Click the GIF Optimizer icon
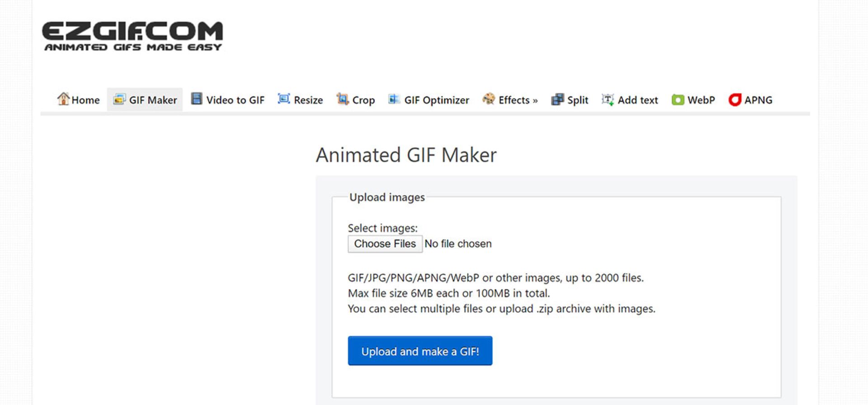Image resolution: width=868 pixels, height=405 pixels. click(x=394, y=99)
